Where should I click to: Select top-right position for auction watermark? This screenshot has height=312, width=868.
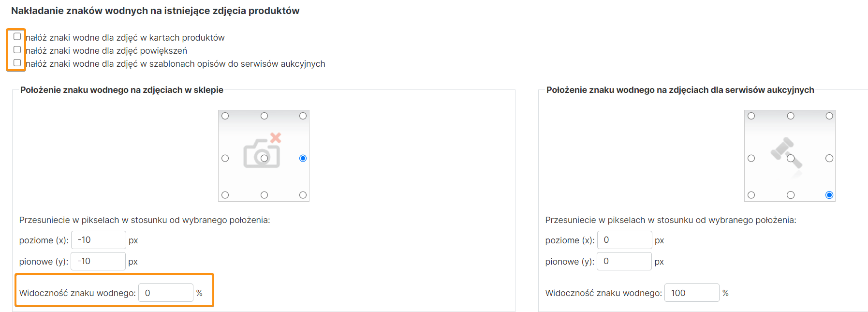(829, 116)
